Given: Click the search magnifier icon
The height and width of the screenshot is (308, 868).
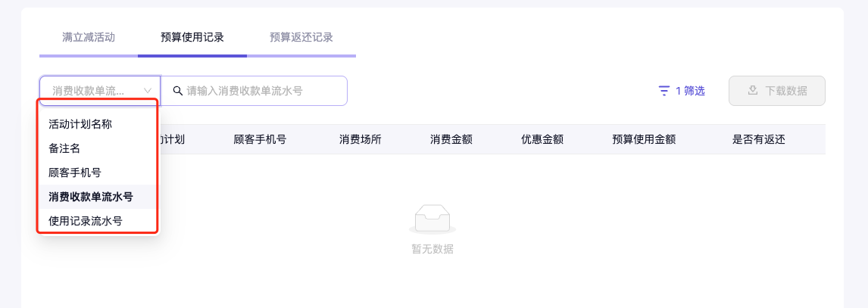Looking at the screenshot, I should coord(178,91).
